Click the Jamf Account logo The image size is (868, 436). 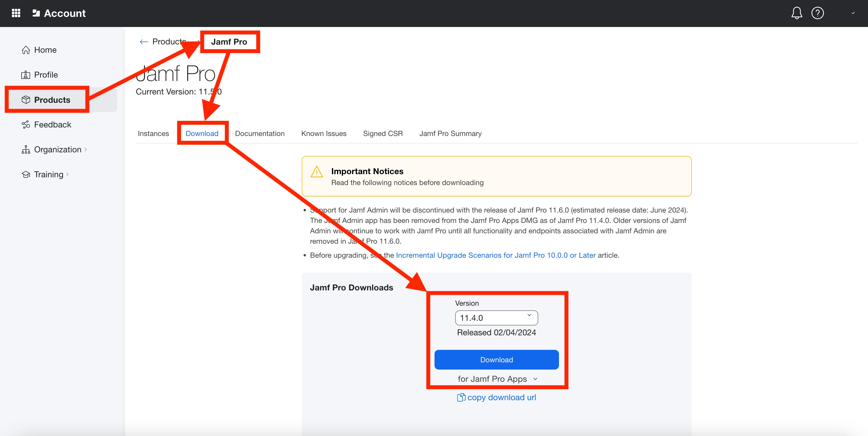[x=59, y=13]
